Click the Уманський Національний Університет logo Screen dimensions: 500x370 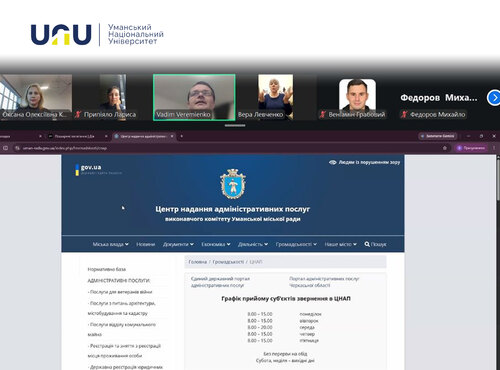click(97, 34)
